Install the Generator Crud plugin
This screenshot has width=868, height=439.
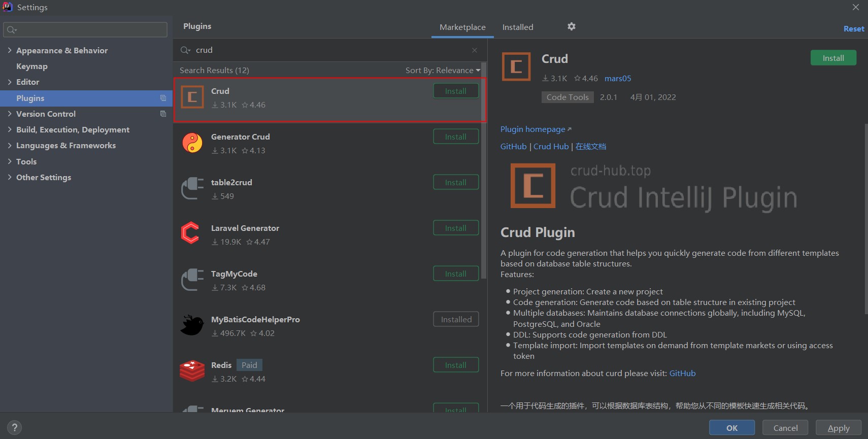coord(456,137)
